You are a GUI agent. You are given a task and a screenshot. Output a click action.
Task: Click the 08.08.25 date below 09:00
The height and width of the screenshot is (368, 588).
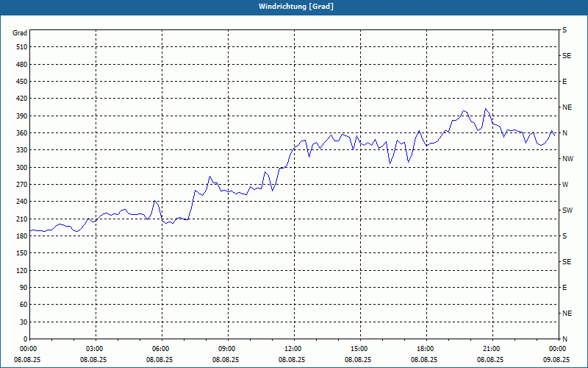(x=226, y=359)
